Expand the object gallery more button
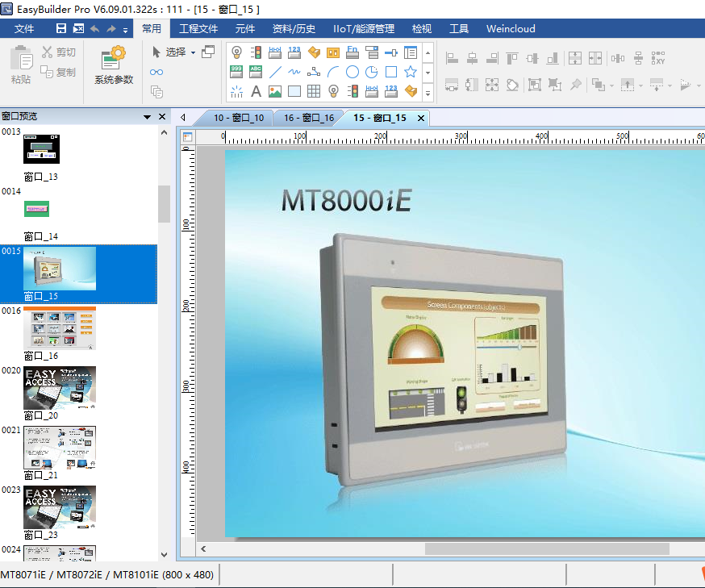 pos(428,92)
